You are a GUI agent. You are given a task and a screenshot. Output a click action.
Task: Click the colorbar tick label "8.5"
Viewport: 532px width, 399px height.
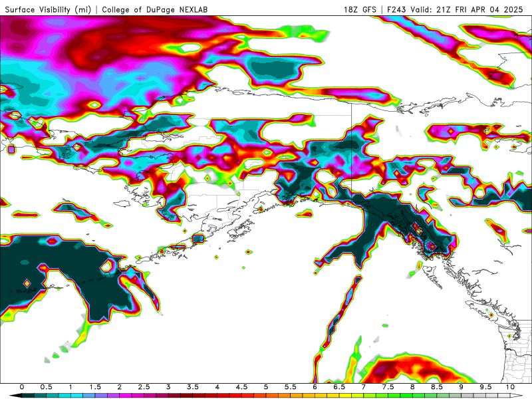(x=437, y=387)
